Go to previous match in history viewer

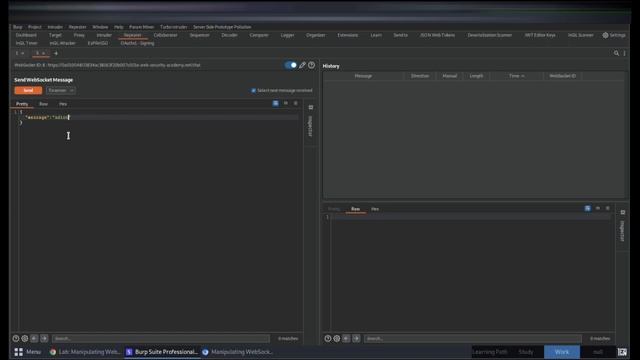coord(346,338)
